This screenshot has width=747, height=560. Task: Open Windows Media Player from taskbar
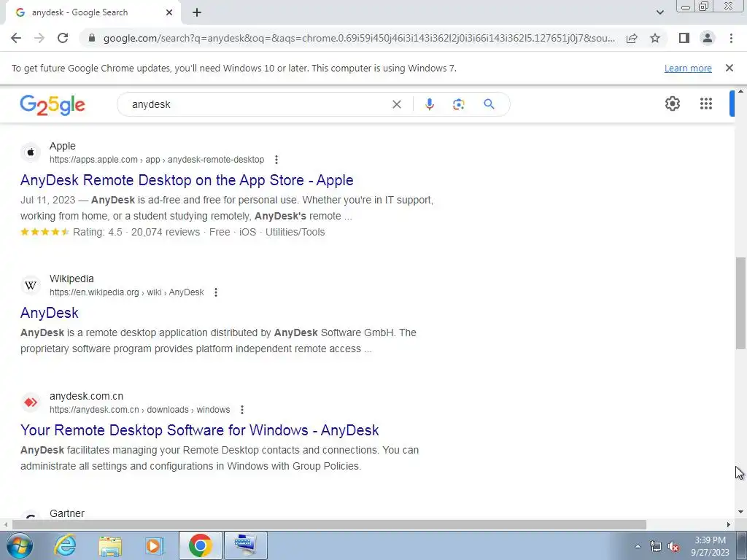point(155,545)
